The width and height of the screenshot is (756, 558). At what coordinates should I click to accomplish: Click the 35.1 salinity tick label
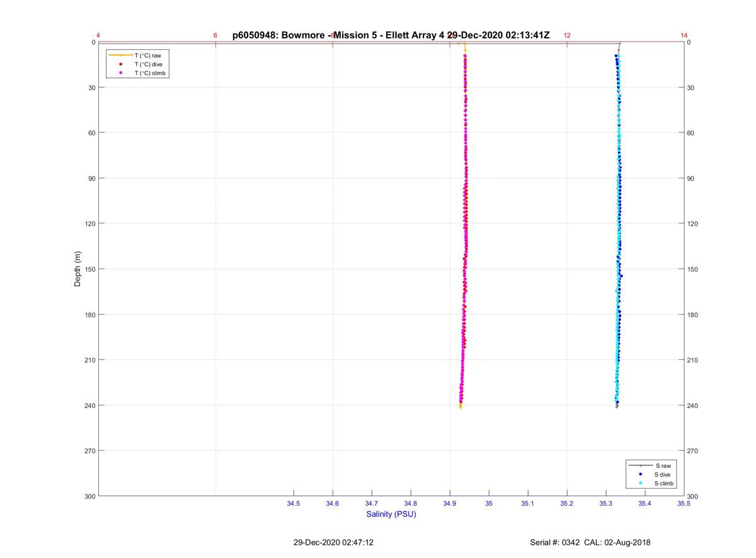(x=528, y=504)
